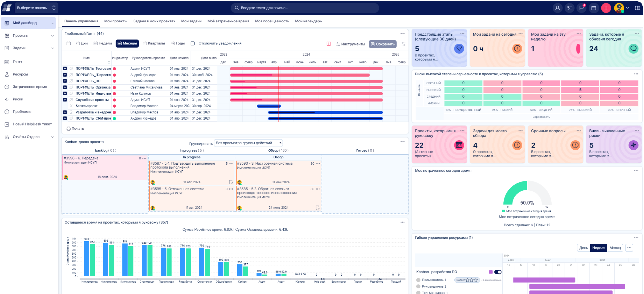Viewport: 644px width, 294px height.
Task: Click the ПОРТФЕЛЬ_IT-проекты pink Gantt bar
Action: (x=300, y=75)
